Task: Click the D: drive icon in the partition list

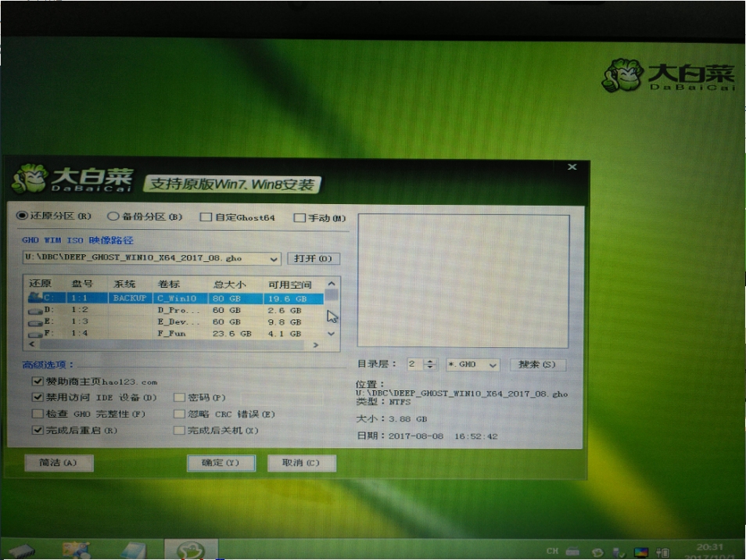Action: tap(35, 311)
